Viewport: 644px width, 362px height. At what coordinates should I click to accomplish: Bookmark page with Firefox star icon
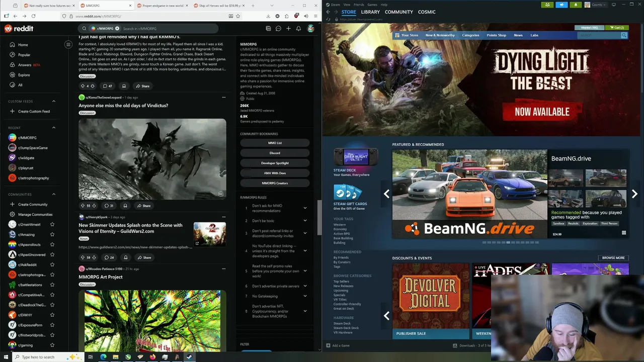(x=239, y=16)
